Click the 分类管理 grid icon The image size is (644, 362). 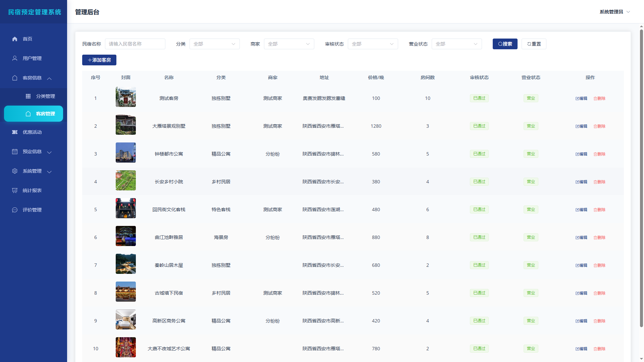pyautogui.click(x=28, y=96)
